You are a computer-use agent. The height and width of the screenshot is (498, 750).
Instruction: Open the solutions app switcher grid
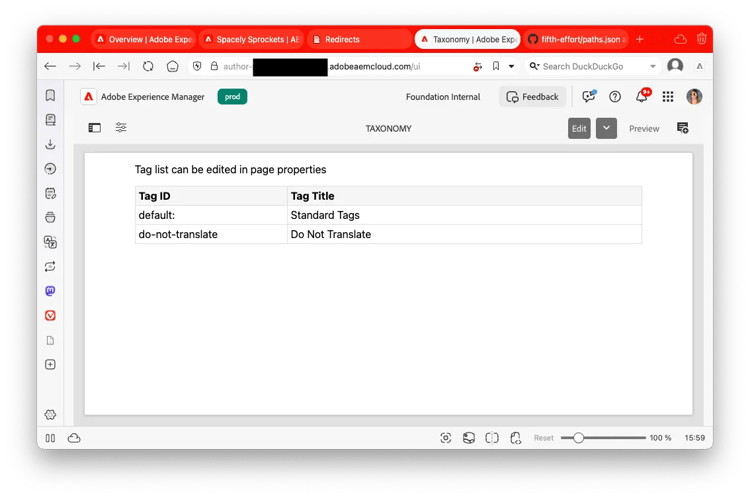[668, 97]
